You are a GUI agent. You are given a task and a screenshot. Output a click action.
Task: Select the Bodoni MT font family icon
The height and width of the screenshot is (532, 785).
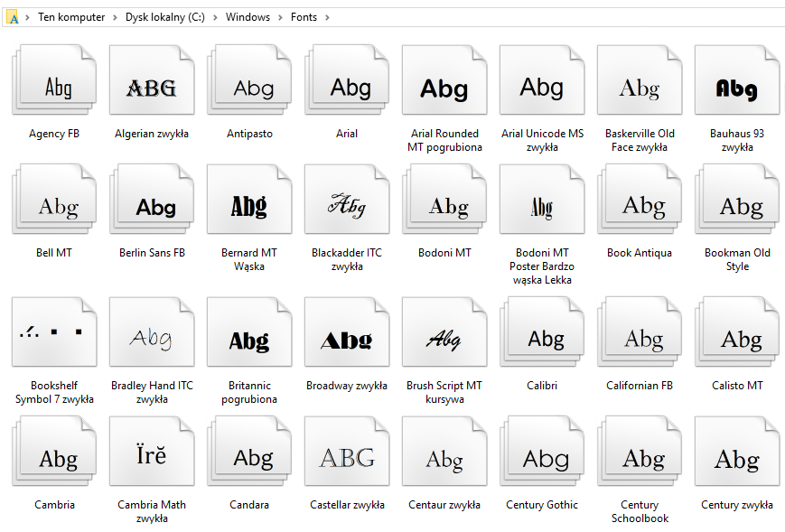coord(444,200)
